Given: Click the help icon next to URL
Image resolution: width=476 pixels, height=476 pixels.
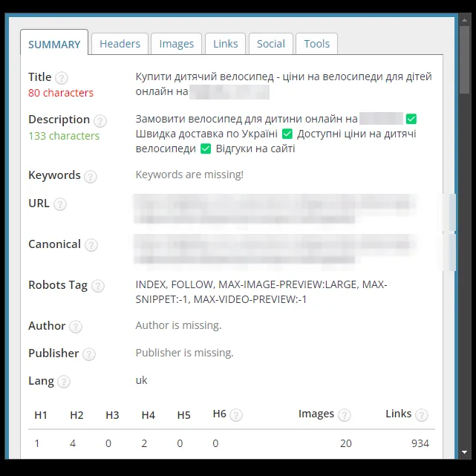Looking at the screenshot, I should 60,204.
